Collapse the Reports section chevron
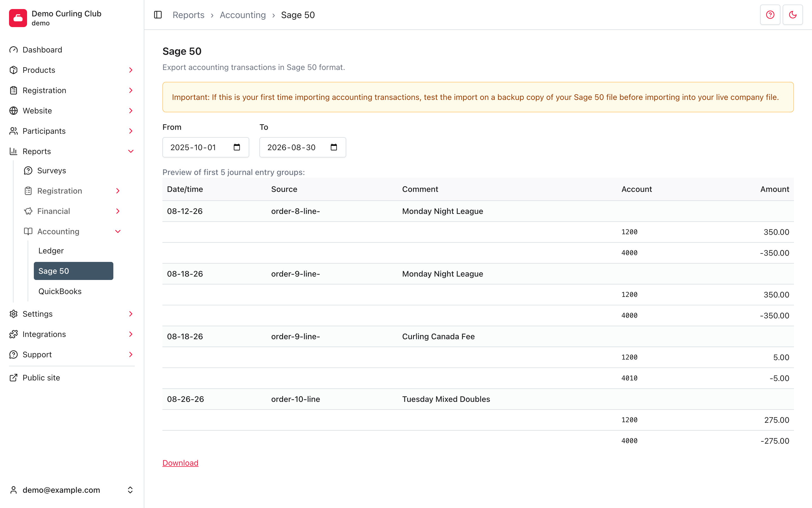 coord(131,151)
